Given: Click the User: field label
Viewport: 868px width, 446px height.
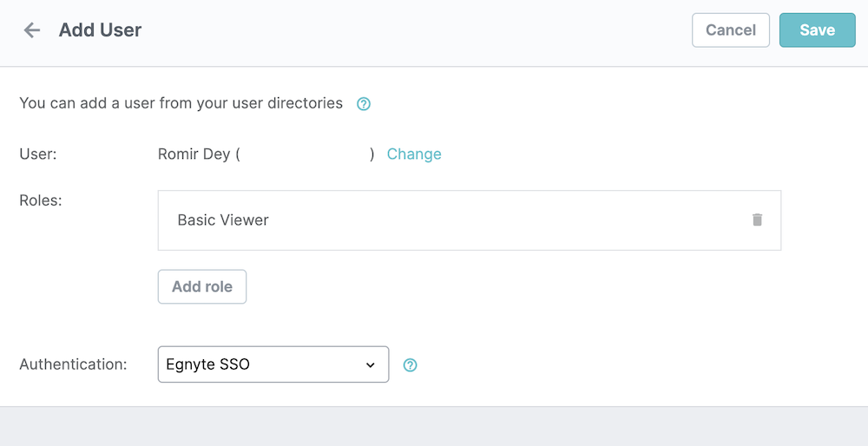Looking at the screenshot, I should (x=37, y=154).
